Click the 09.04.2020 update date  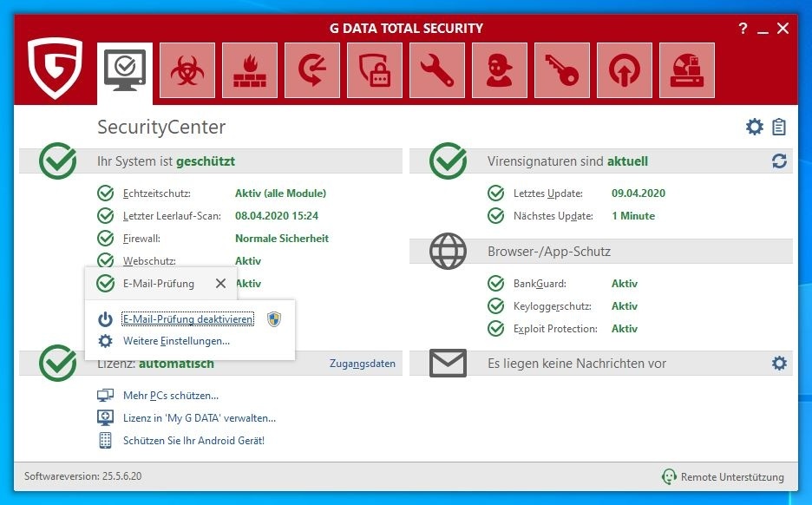pyautogui.click(x=638, y=193)
